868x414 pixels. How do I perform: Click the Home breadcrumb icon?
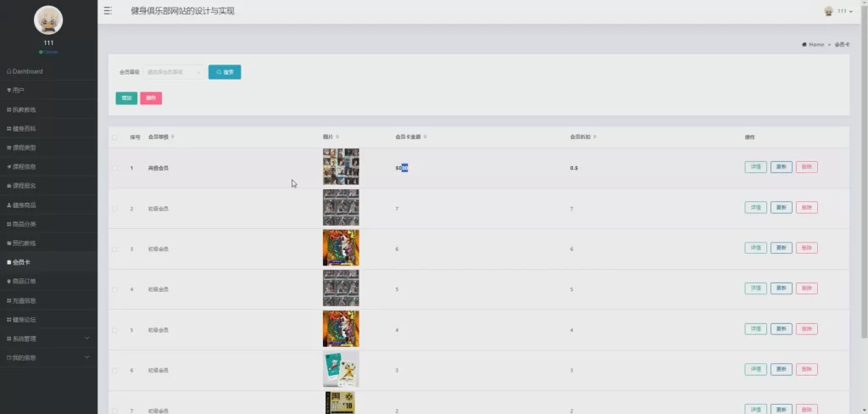coord(804,44)
